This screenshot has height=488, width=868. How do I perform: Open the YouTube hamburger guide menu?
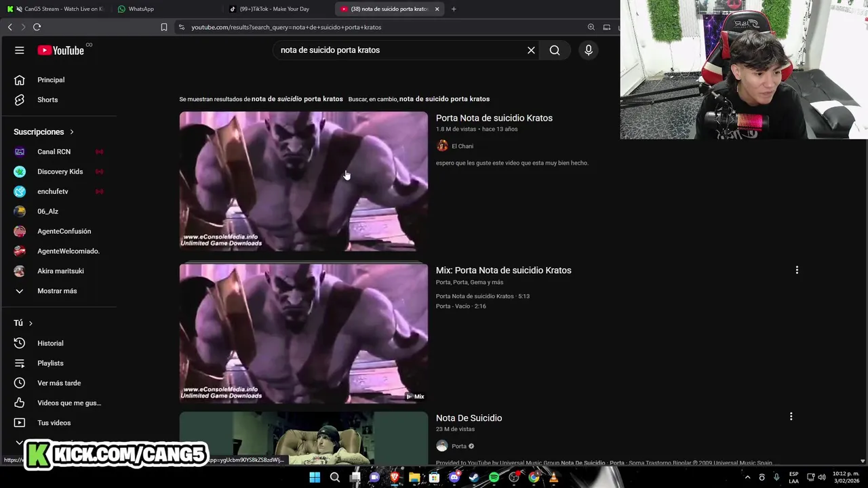(20, 50)
